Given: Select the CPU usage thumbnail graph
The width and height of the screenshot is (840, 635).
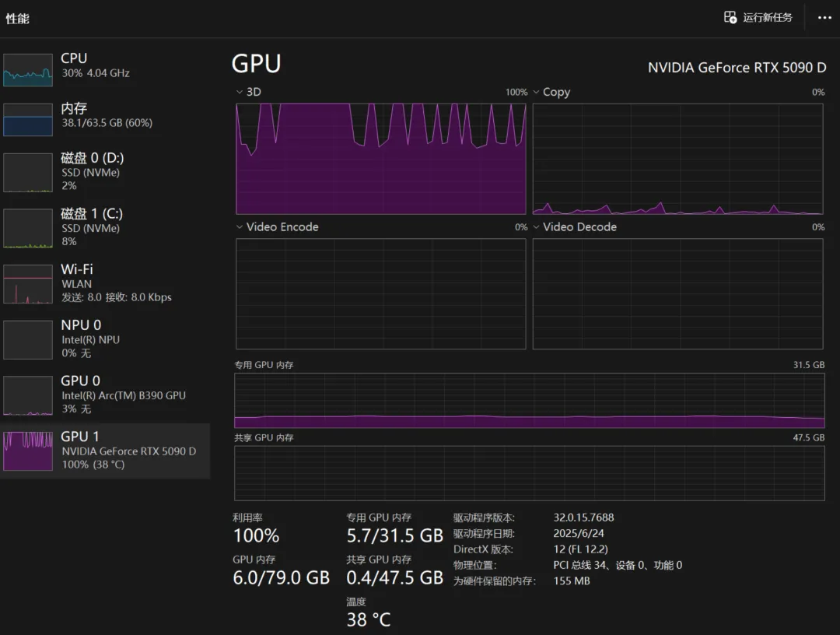Looking at the screenshot, I should coord(28,70).
